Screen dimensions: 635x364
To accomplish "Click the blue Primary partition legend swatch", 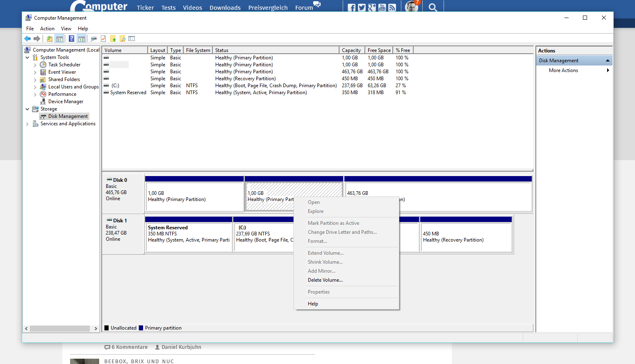I will click(141, 328).
